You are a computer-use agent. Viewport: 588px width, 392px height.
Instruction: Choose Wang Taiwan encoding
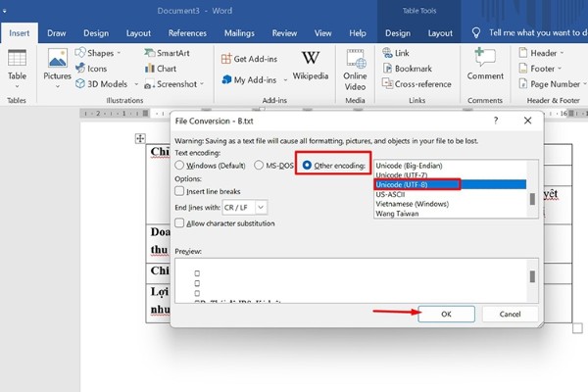click(x=450, y=214)
